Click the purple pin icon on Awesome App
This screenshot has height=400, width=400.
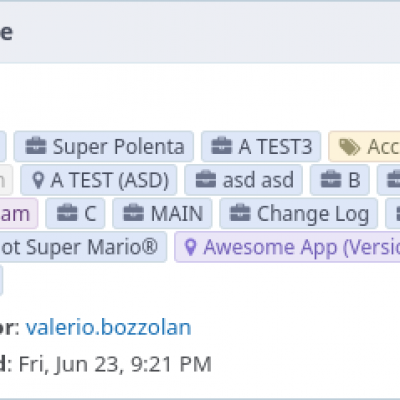190,247
